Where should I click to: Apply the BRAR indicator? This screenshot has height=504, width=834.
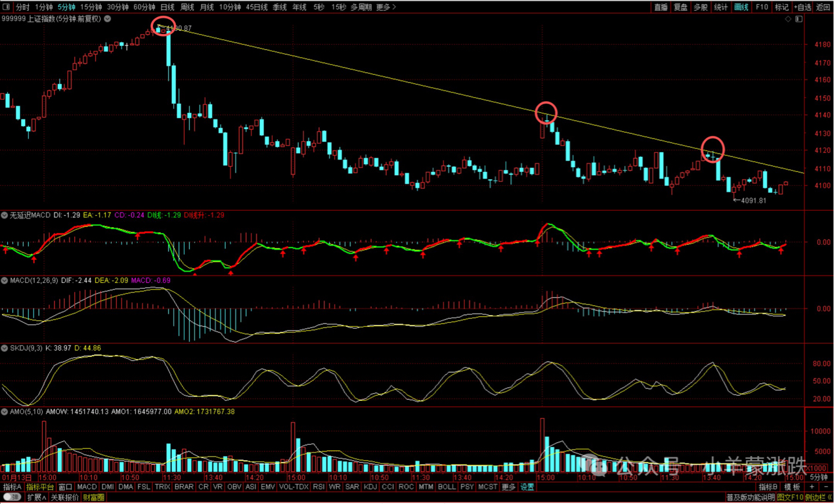click(184, 487)
